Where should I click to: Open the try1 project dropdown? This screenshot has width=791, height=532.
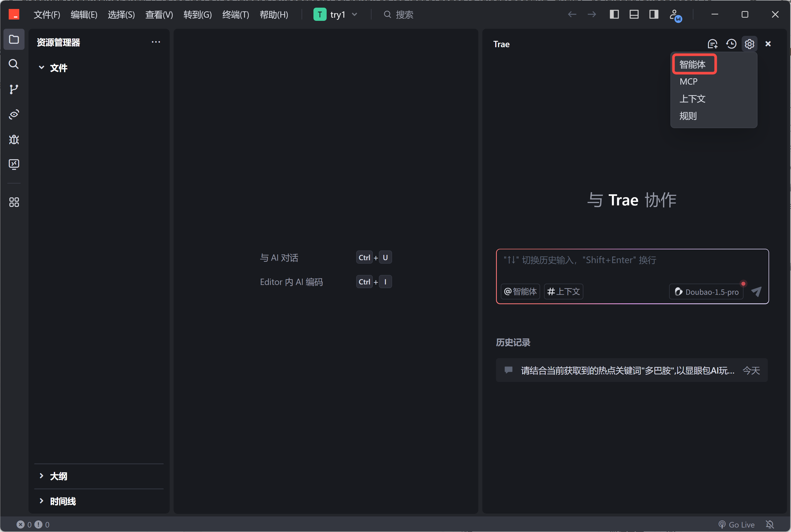tap(335, 14)
